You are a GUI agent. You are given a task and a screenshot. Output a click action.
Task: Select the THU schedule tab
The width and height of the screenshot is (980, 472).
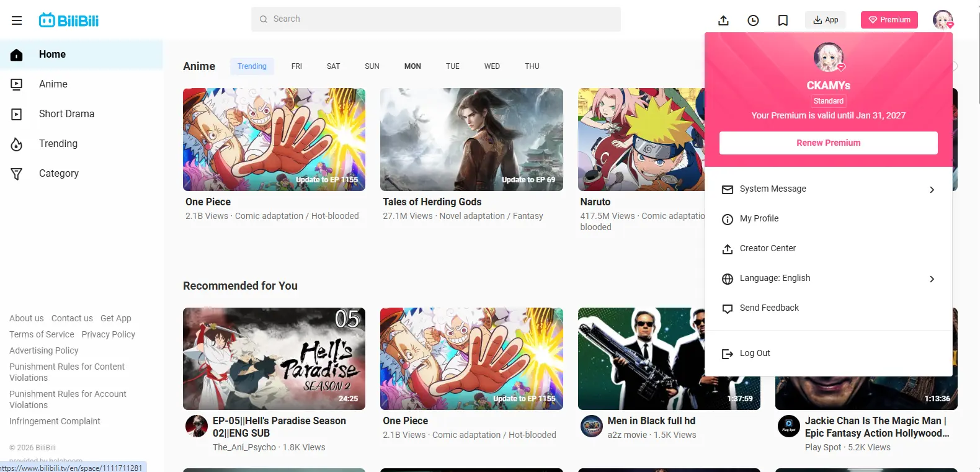coord(532,66)
